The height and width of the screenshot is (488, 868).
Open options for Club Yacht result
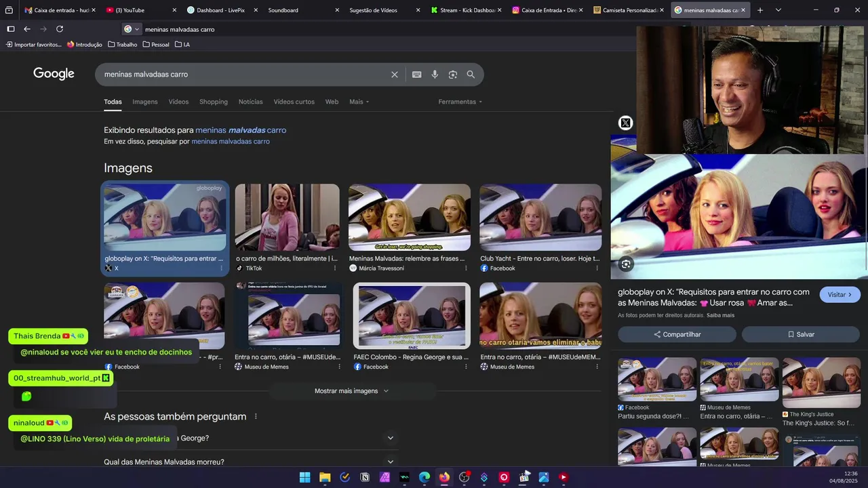pos(597,268)
